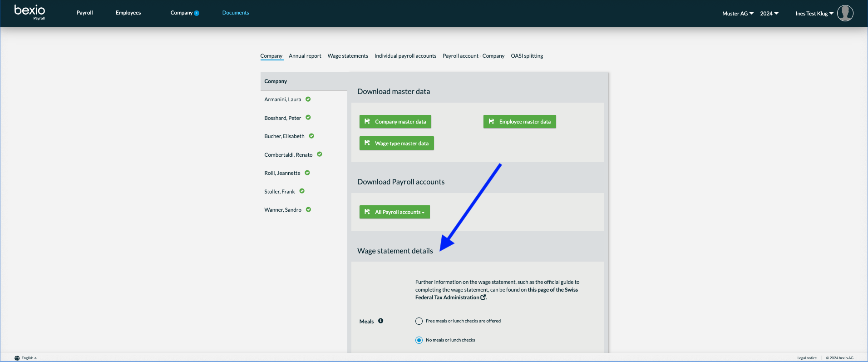Viewport: 868px width, 362px height.
Task: Open the 2024 year dropdown
Action: (x=769, y=14)
